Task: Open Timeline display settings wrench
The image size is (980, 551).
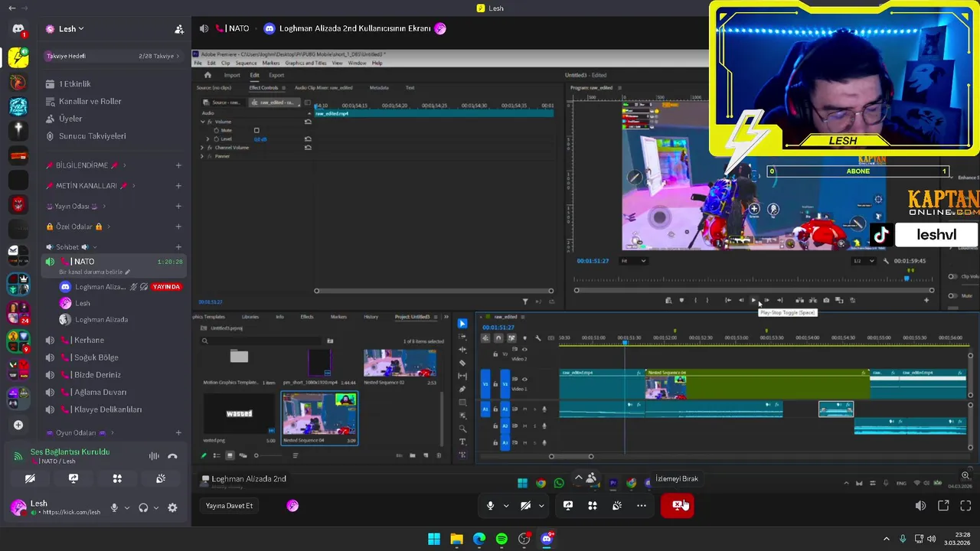Action: (537, 337)
